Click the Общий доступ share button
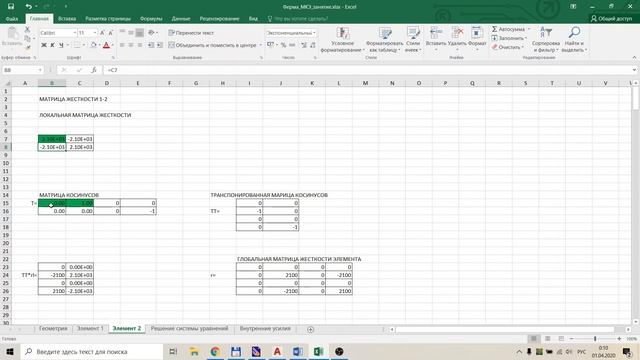 (611, 18)
